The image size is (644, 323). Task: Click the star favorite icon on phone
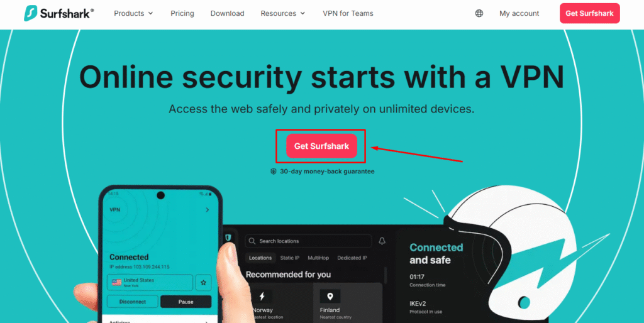tap(203, 282)
